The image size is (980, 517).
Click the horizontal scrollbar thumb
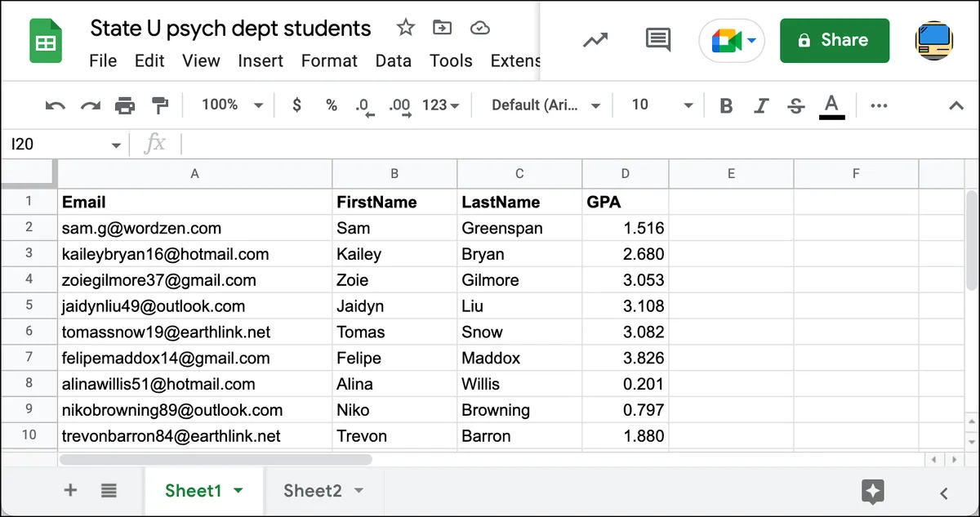tap(216, 460)
